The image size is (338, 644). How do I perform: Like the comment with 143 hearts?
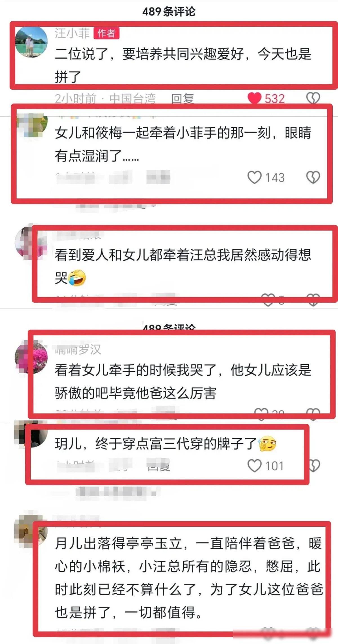254,177
